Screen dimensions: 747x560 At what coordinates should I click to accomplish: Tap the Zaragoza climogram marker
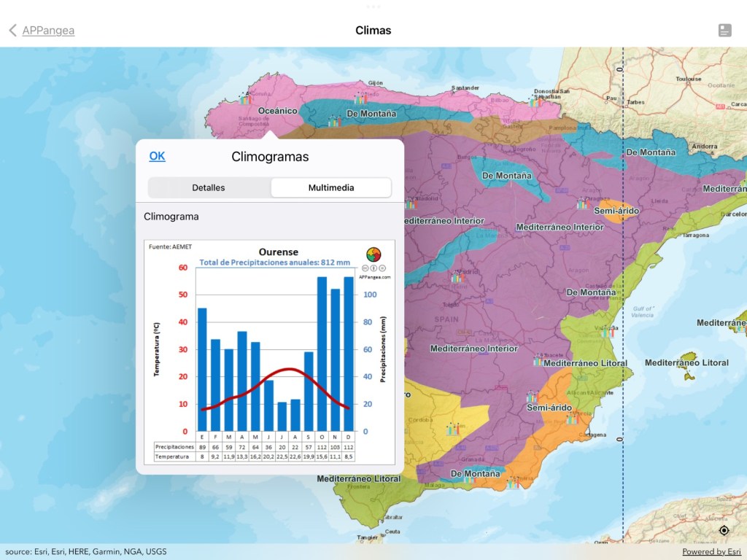click(x=582, y=203)
